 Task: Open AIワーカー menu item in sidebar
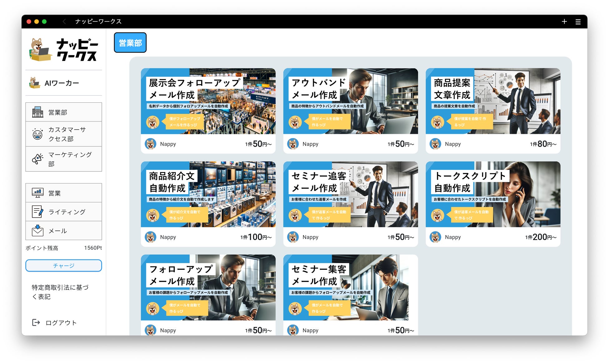[62, 83]
